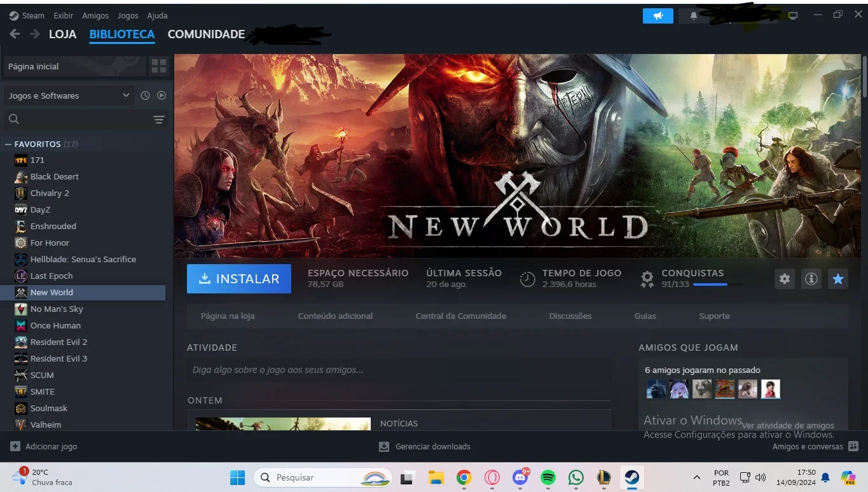868x492 pixels.
Task: Click the No Man's Sky icon
Action: [x=21, y=309]
